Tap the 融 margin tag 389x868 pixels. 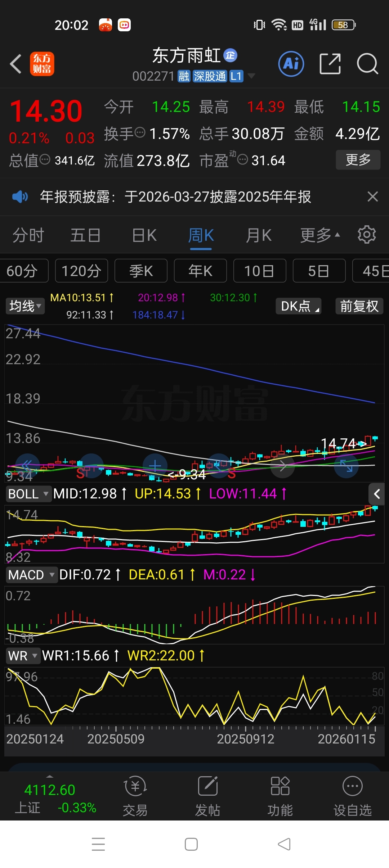(x=184, y=76)
